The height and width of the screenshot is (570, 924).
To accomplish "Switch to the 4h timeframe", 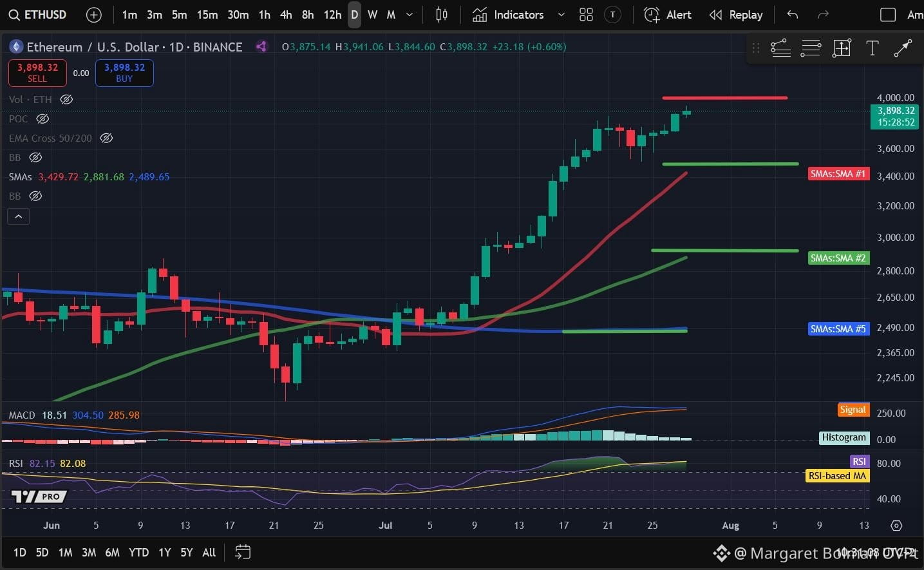I will (286, 15).
